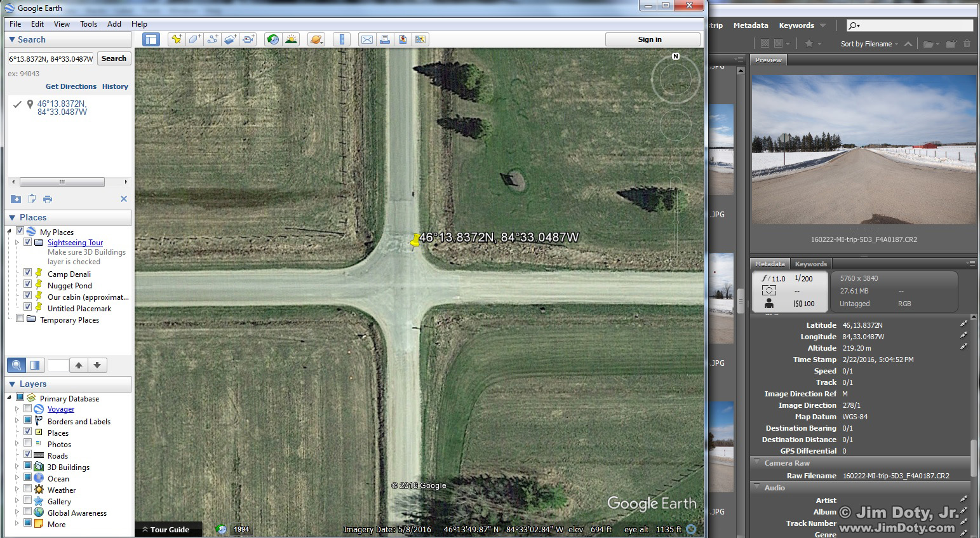Open the ruler measurement tool

tap(342, 39)
